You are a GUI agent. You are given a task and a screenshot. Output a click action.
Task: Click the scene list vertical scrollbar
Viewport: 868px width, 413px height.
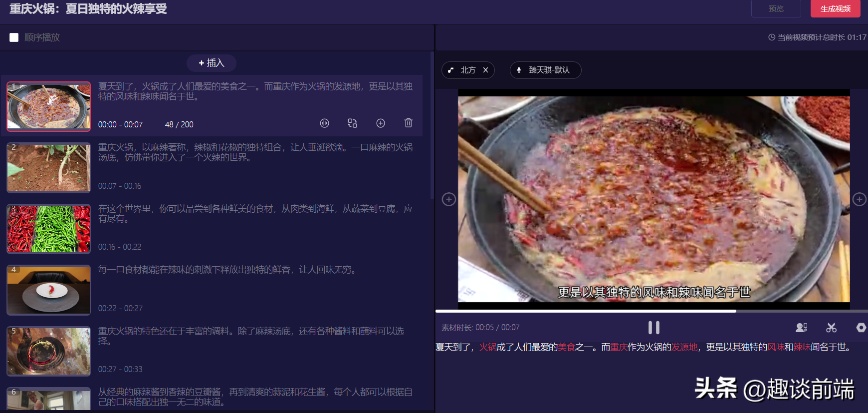(x=432, y=125)
